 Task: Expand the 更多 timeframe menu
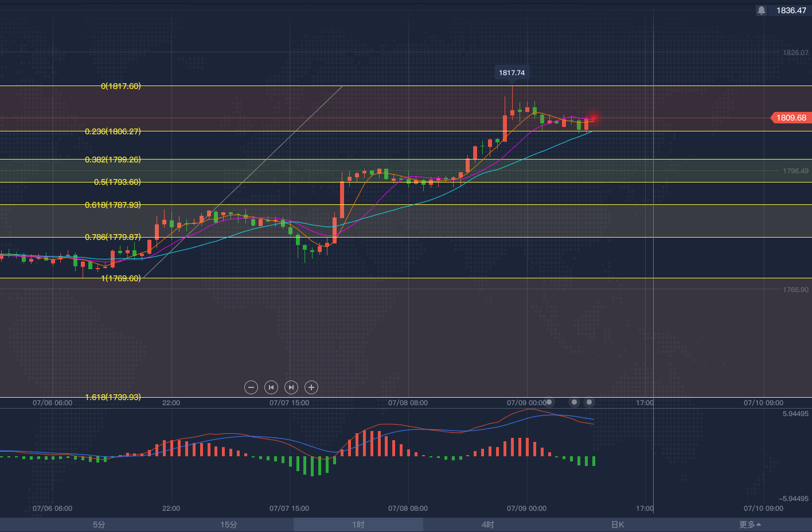(750, 525)
